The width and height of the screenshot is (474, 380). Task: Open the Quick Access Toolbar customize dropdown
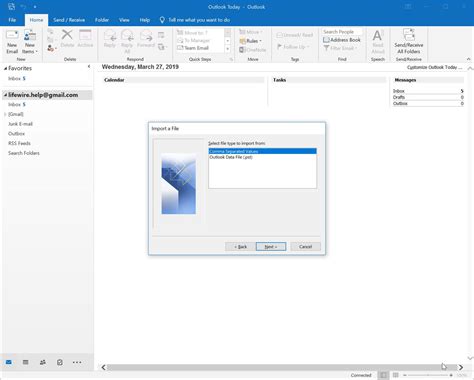35,7
